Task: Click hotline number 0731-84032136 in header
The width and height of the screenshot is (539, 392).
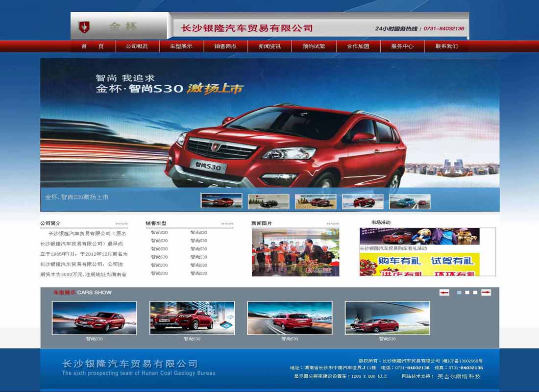Action: pos(444,28)
